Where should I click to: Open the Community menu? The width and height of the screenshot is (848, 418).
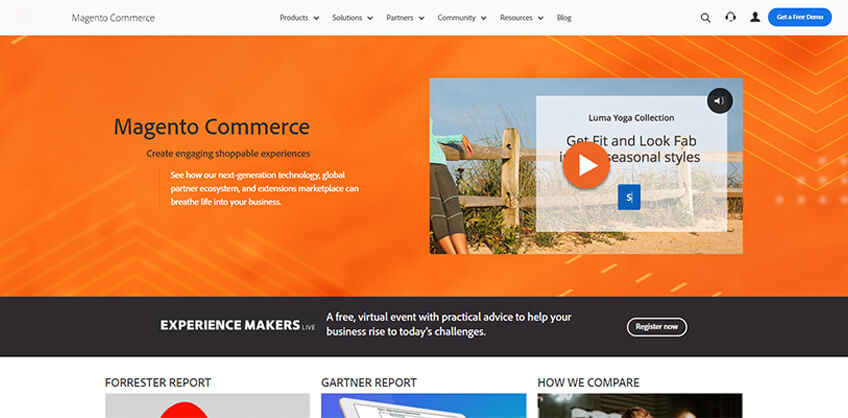pos(462,18)
